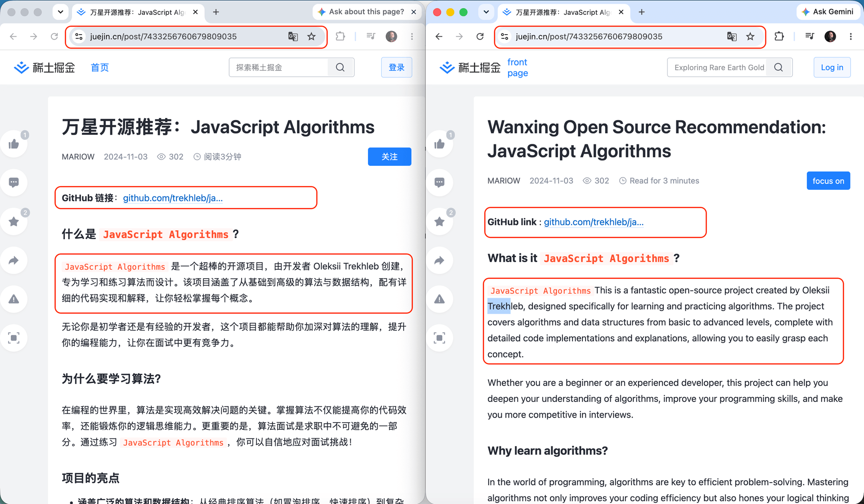Share the article from right window sidebar
This screenshot has height=504, width=864.
pos(440,260)
